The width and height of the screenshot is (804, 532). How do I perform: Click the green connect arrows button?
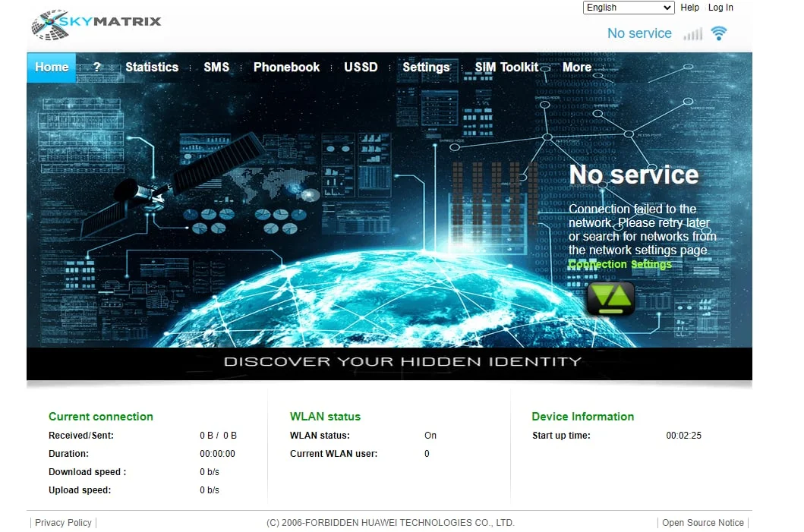tap(610, 297)
